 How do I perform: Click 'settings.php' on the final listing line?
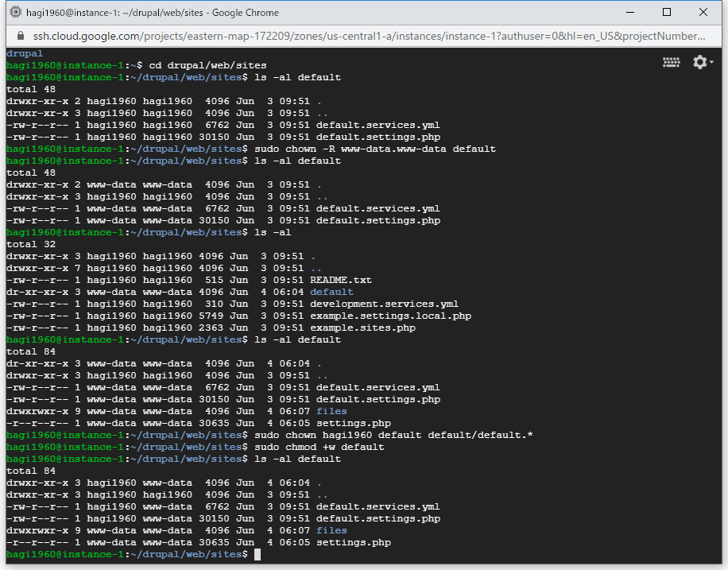pyautogui.click(x=354, y=543)
